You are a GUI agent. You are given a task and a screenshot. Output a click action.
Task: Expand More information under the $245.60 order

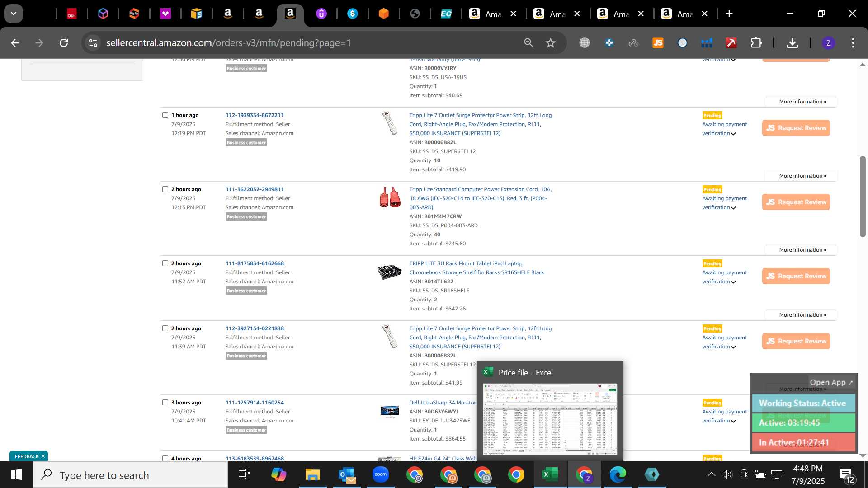pos(801,250)
